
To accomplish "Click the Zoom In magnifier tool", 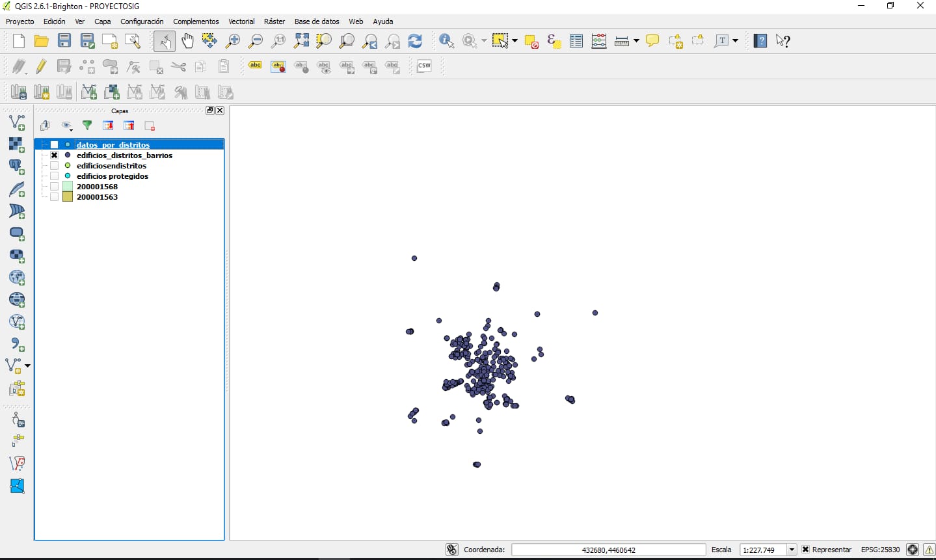I will coord(232,41).
